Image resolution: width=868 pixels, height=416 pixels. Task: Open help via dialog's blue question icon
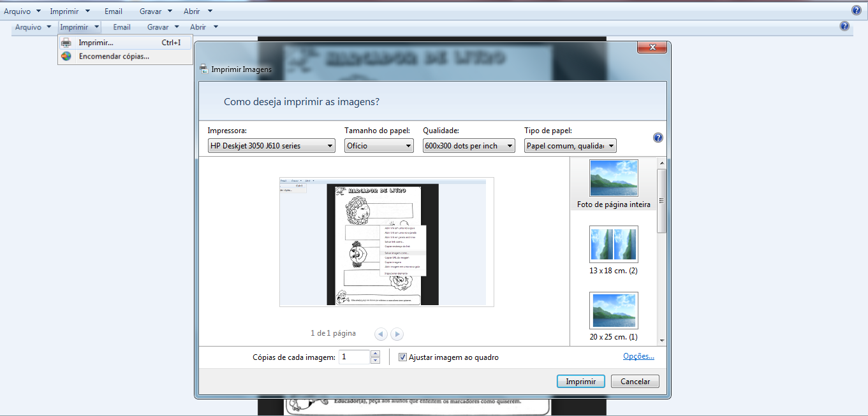(658, 138)
